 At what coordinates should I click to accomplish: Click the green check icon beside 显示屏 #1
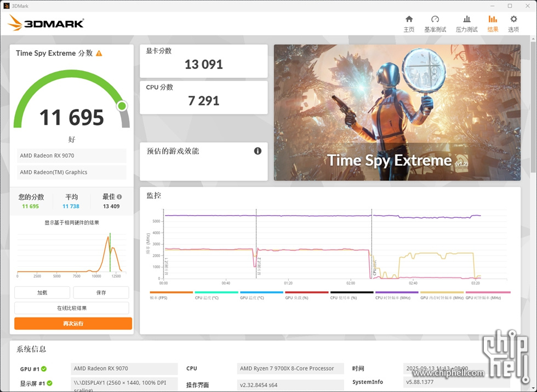(50, 383)
